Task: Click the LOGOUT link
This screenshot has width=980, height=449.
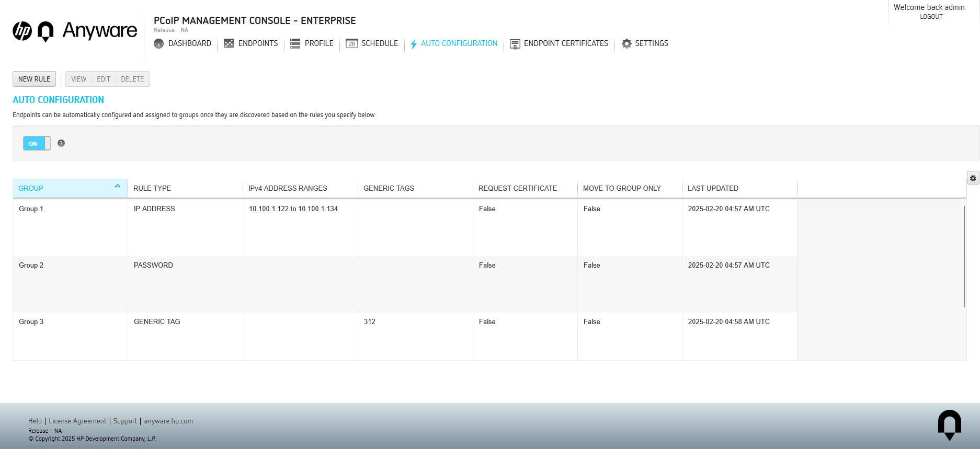Action: pos(931,17)
